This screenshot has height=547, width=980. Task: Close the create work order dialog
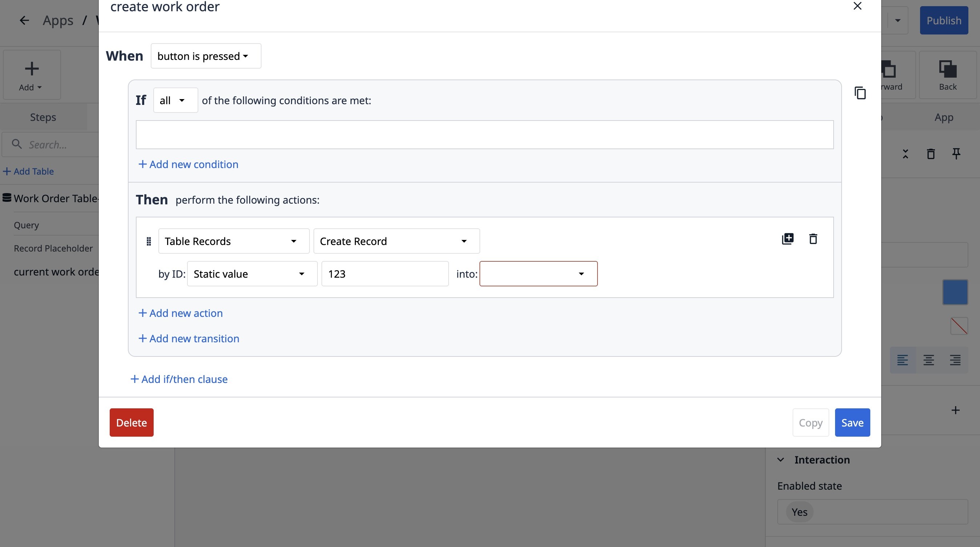pyautogui.click(x=857, y=6)
